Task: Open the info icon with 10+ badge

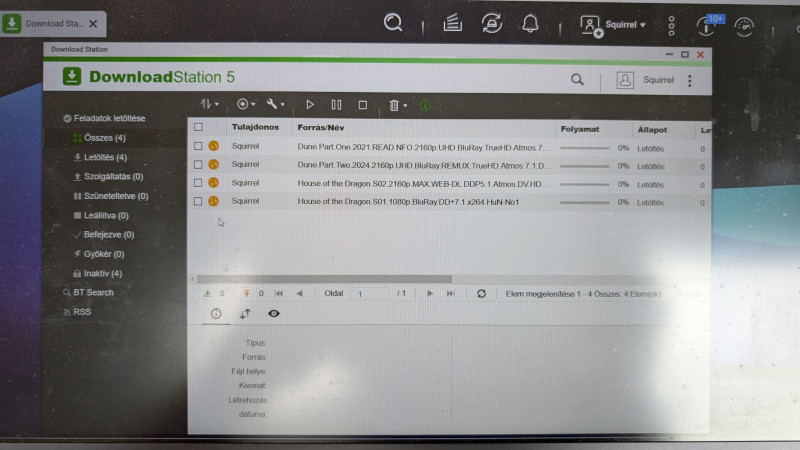Action: pyautogui.click(x=709, y=26)
